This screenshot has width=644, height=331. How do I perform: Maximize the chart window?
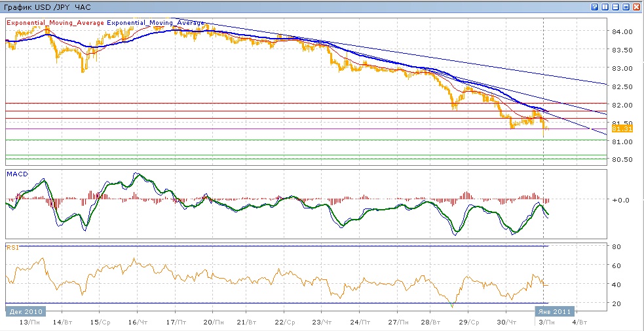[626, 7]
